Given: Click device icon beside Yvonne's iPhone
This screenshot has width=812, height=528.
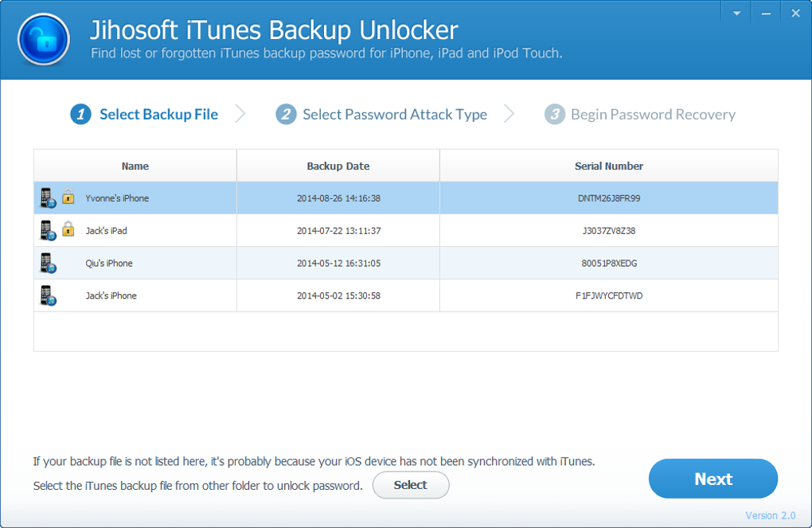Looking at the screenshot, I should (48, 198).
